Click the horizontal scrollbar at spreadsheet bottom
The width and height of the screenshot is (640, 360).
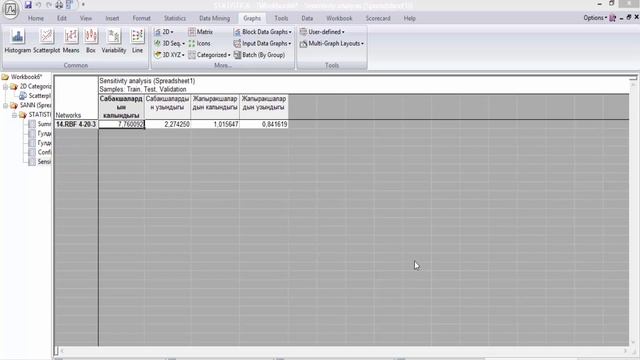tap(343, 351)
